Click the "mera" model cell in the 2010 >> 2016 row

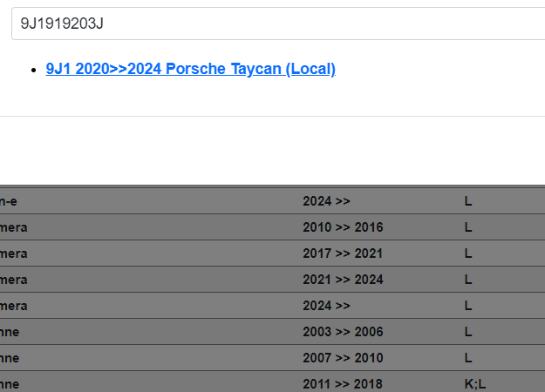pyautogui.click(x=14, y=227)
